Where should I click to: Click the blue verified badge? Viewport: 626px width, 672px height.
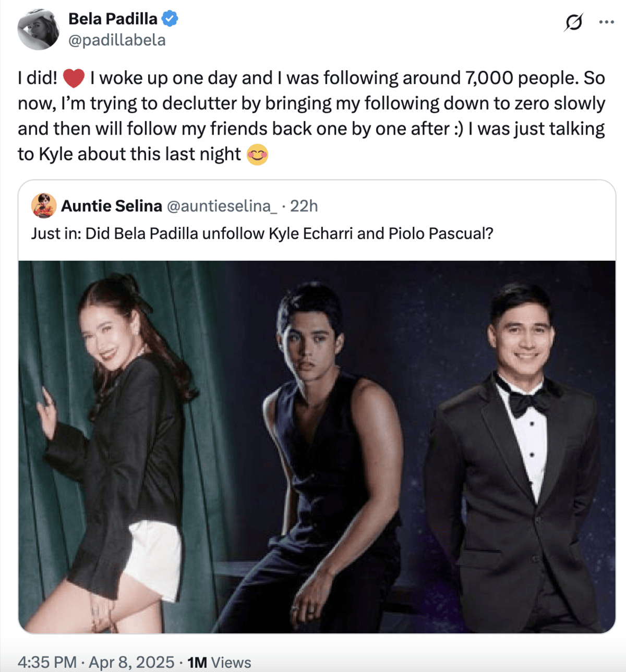click(x=170, y=19)
